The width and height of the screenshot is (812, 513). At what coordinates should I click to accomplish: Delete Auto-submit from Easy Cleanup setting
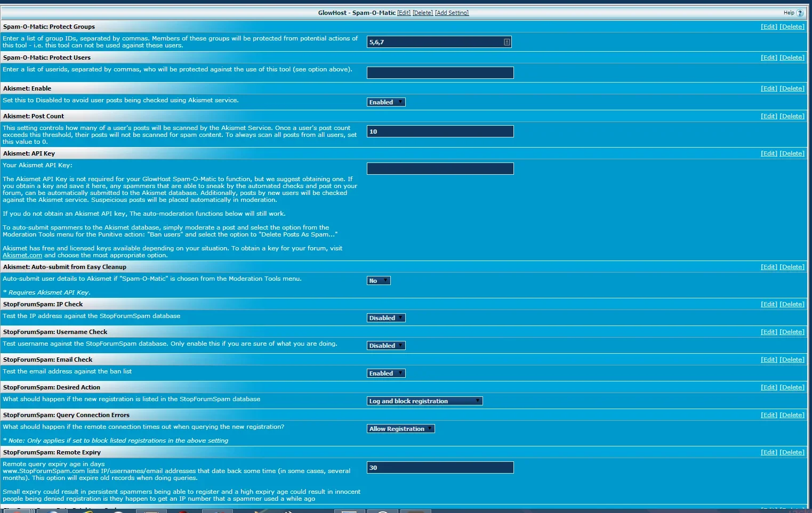tap(792, 267)
